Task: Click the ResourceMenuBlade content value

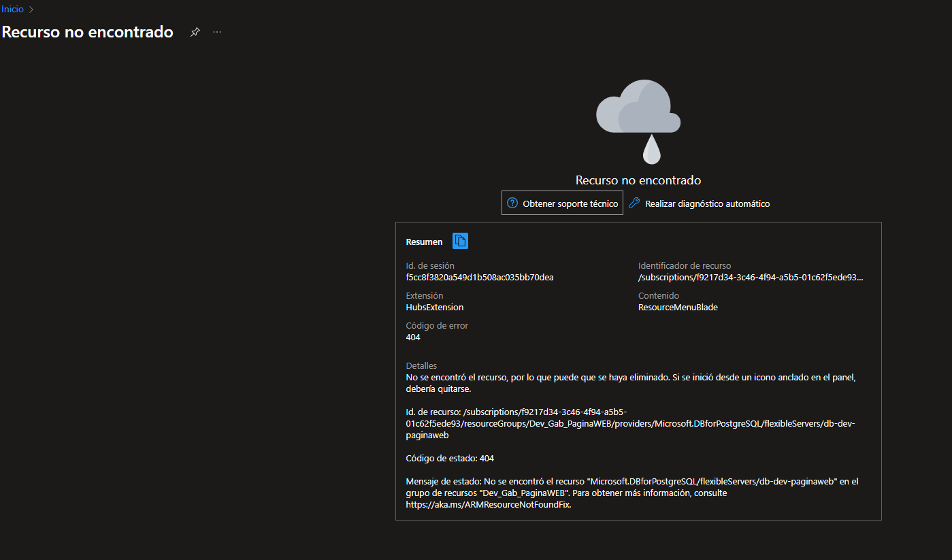Action: click(678, 308)
